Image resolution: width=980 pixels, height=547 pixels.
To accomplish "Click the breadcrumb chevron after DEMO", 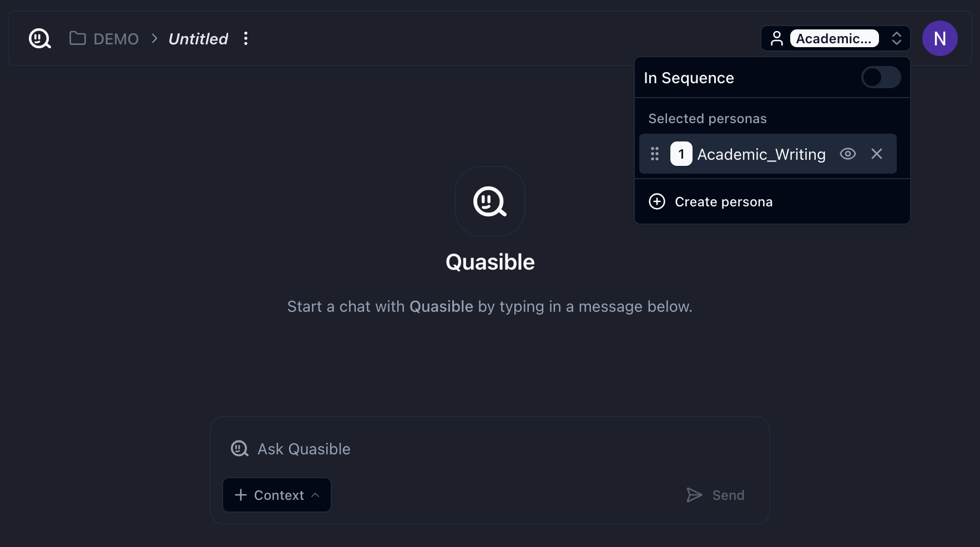I will click(x=154, y=39).
